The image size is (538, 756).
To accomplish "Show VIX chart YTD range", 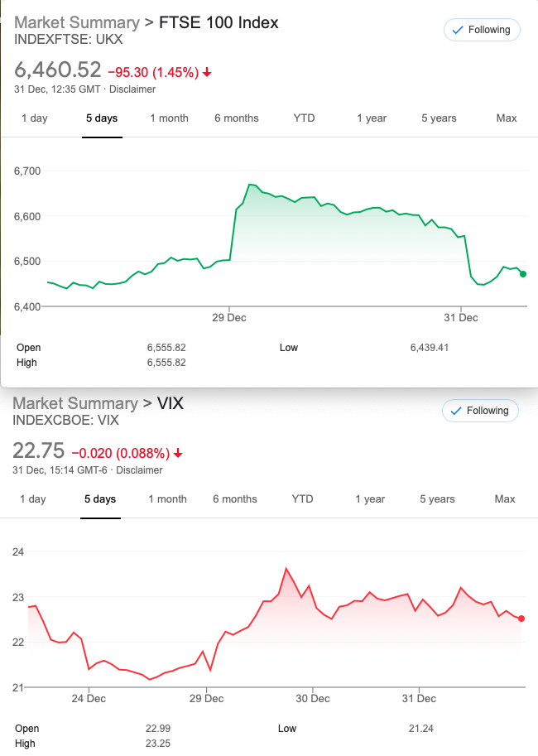I will (x=303, y=499).
